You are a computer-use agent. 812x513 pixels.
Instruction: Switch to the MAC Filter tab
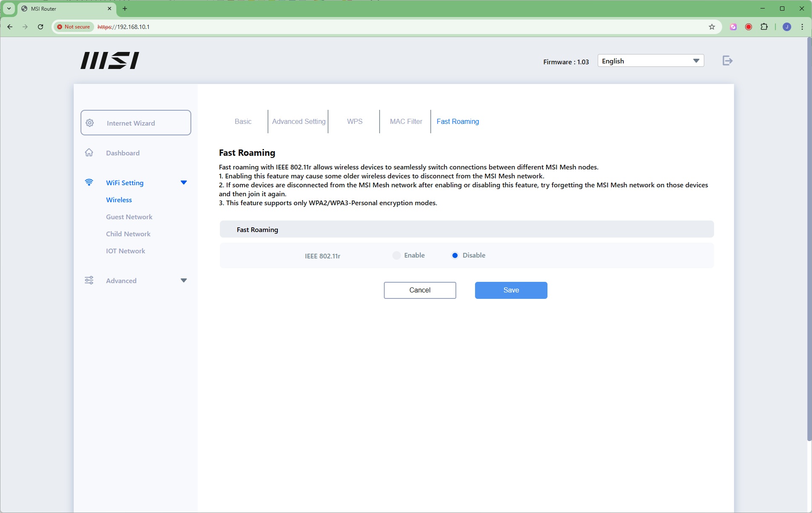pyautogui.click(x=406, y=122)
